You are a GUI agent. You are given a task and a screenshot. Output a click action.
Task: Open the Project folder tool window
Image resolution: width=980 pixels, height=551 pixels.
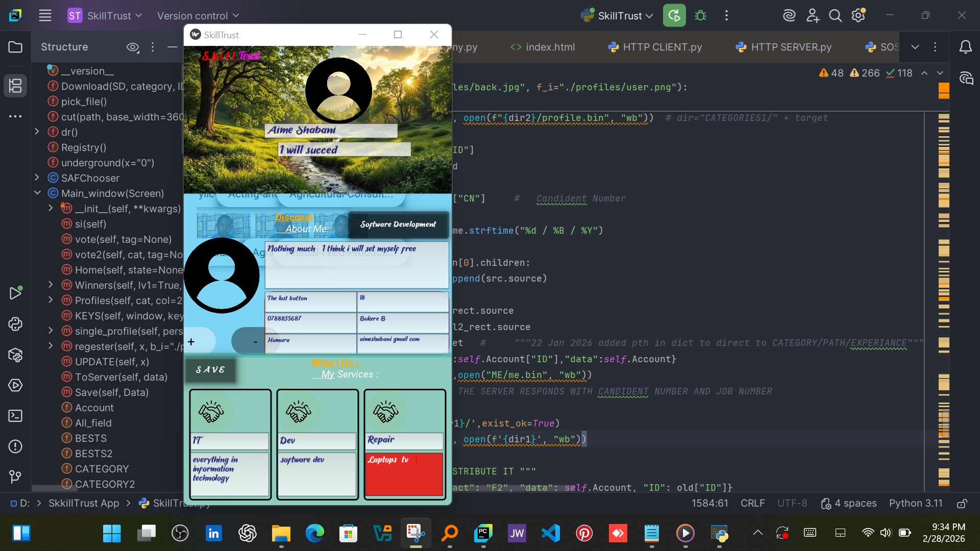(x=15, y=47)
